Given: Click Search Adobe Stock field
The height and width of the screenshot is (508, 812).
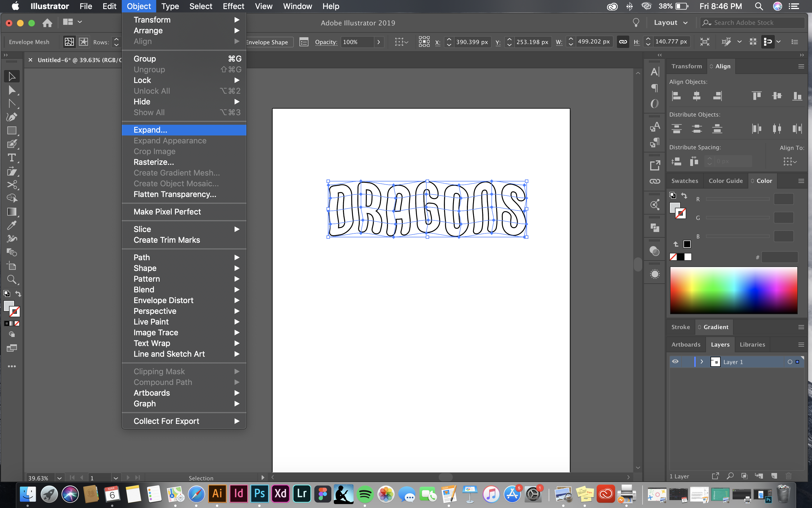Looking at the screenshot, I should click(753, 23).
